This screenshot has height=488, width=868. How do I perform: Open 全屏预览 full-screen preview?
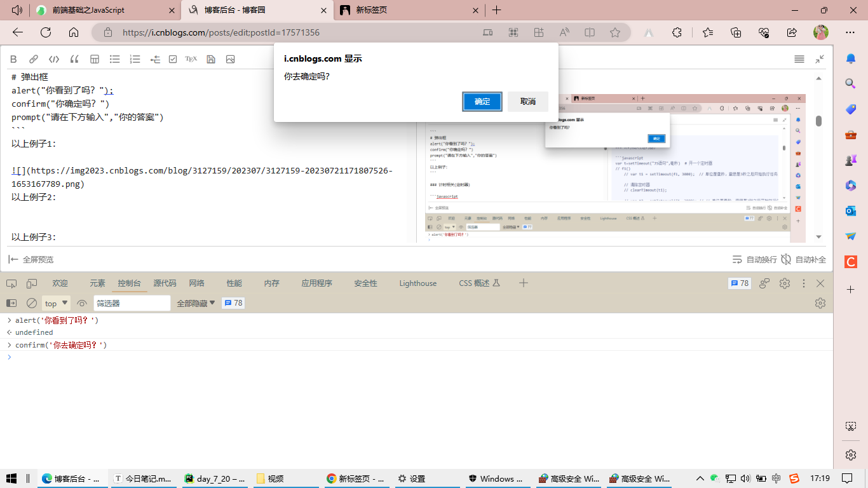pyautogui.click(x=31, y=259)
